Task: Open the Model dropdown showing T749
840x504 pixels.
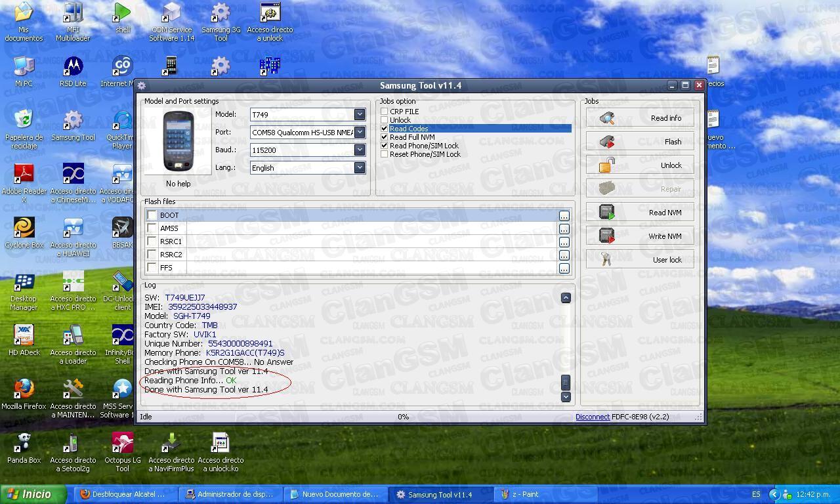Action: [x=360, y=114]
